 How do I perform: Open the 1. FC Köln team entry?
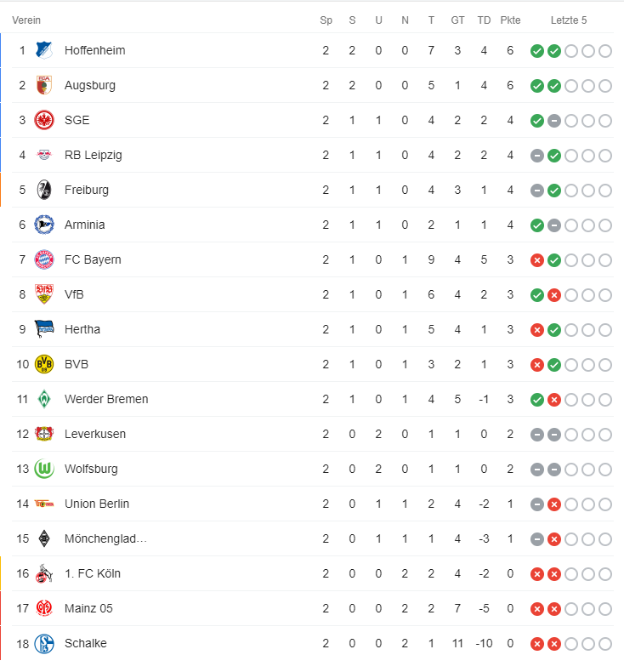pos(92,573)
